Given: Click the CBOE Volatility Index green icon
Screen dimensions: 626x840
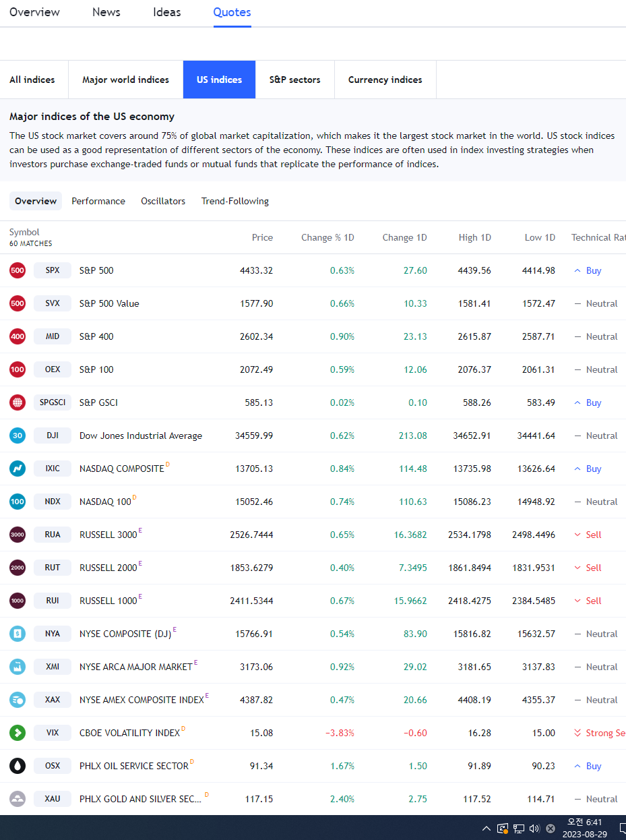Looking at the screenshot, I should (x=18, y=733).
